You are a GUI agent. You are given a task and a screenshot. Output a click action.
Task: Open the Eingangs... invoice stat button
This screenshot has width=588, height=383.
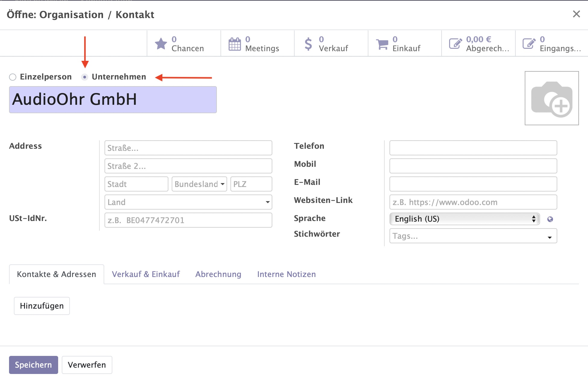click(552, 43)
